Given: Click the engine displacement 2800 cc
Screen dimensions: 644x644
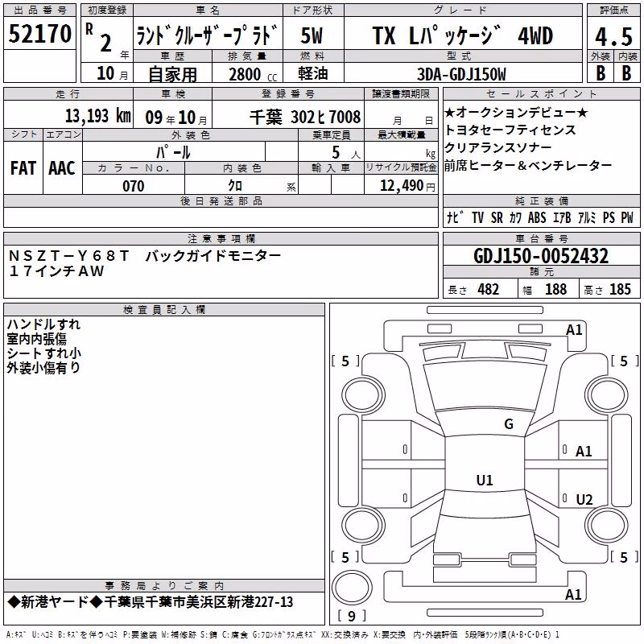Looking at the screenshot, I should coord(253,74).
